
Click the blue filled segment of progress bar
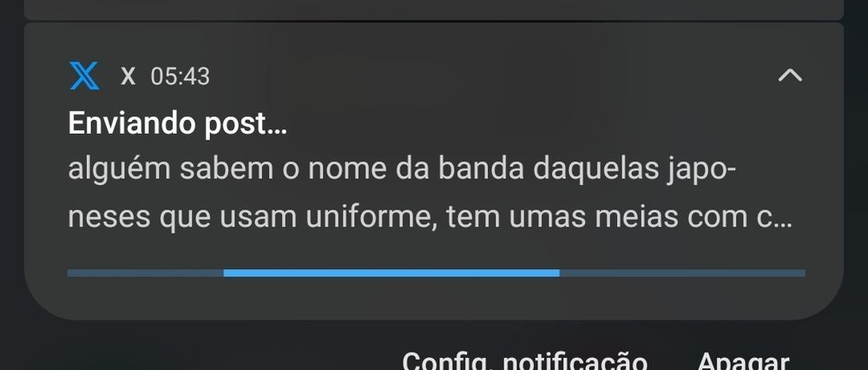coord(391,273)
